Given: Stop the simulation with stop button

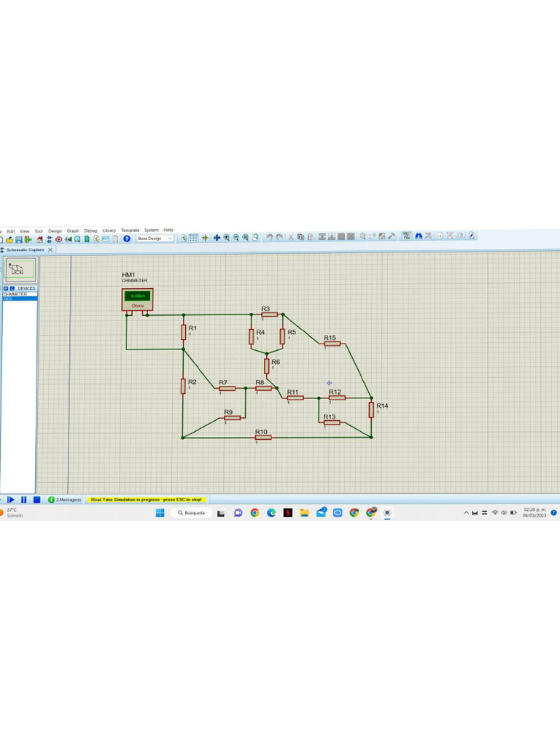Looking at the screenshot, I should pos(36,500).
